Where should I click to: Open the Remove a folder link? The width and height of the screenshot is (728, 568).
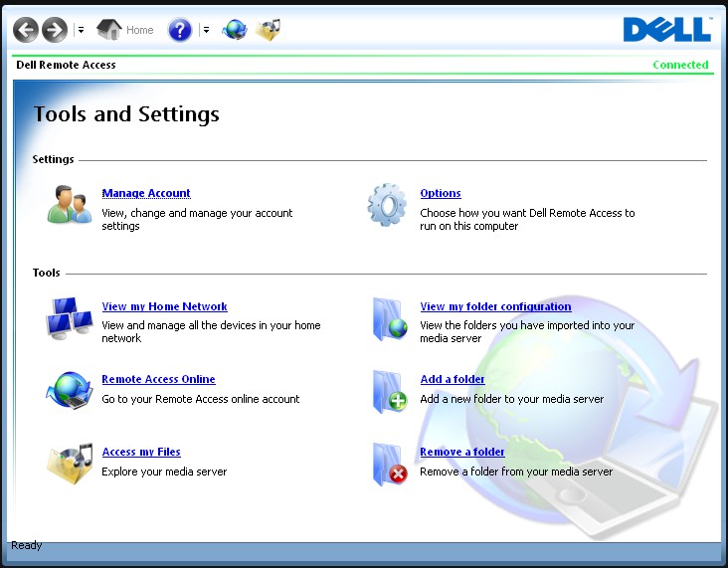coord(462,452)
